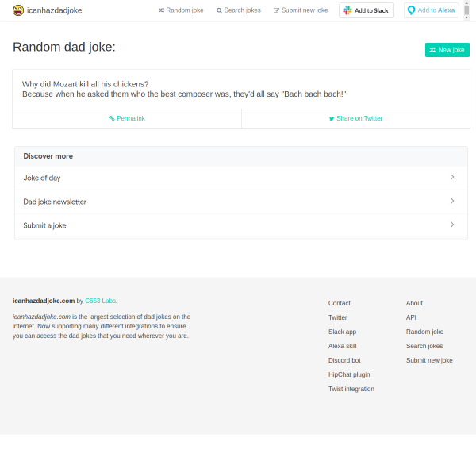Screen dimensions: 476x476
Task: Follow the C653 Labs link
Action: [x=100, y=301]
